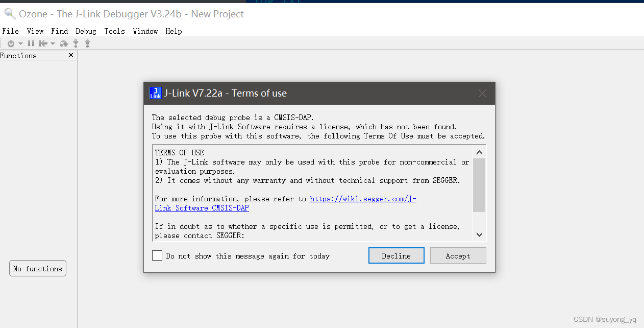Screen dimensions: 644x328
Task: Click the terms of use scrollbar thumb
Action: click(479, 185)
